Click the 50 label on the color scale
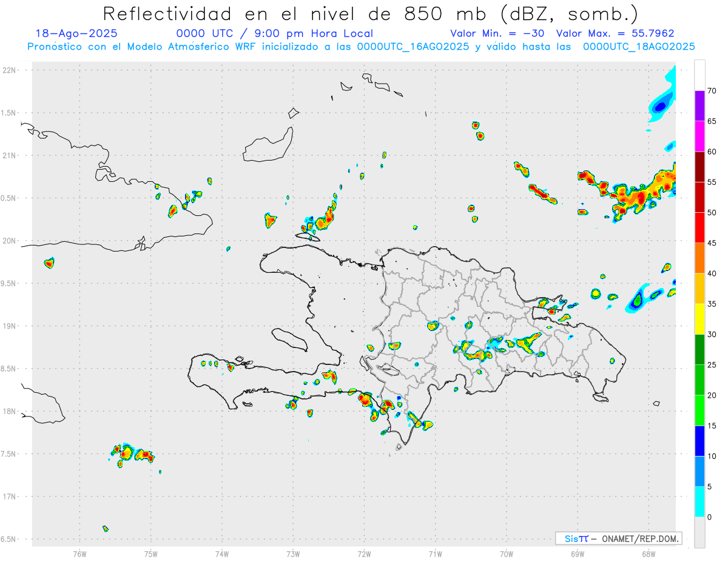Viewport: 728px width, 562px height. click(x=712, y=213)
